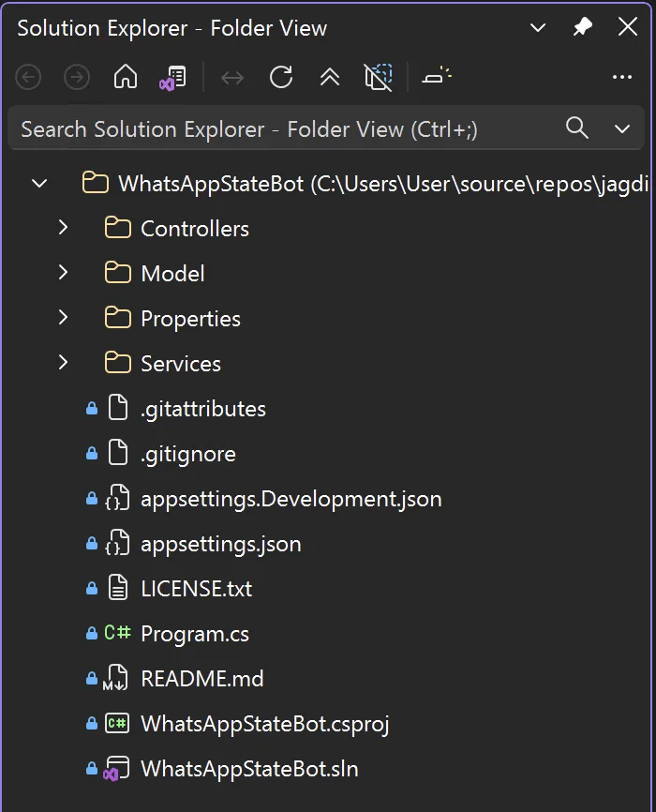The width and height of the screenshot is (656, 812).
Task: Expand the Controllers folder
Action: (x=63, y=227)
